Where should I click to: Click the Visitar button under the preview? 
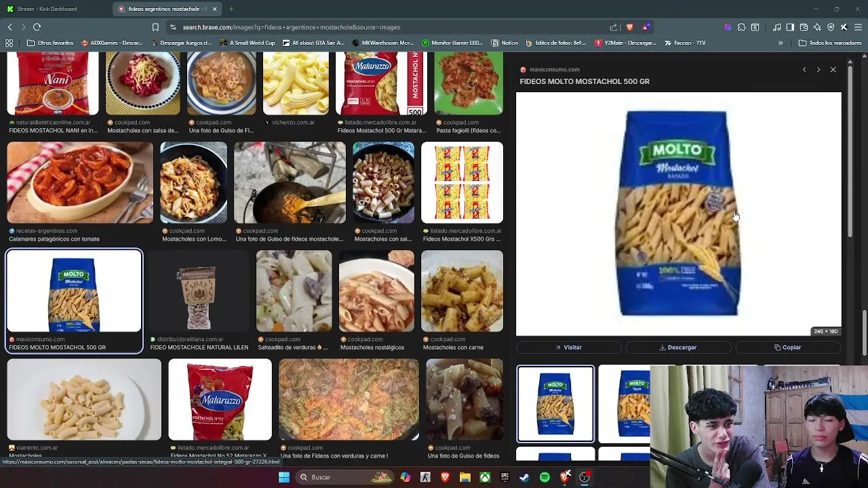pyautogui.click(x=568, y=348)
